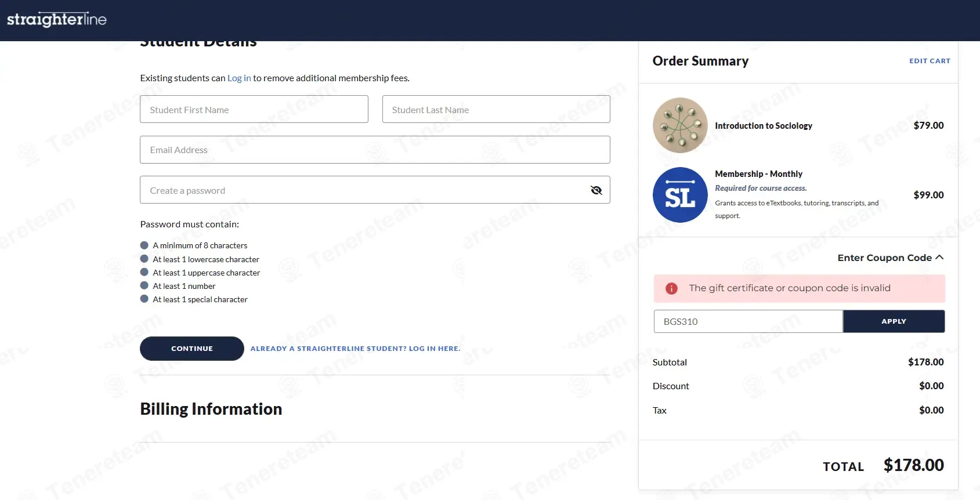Click the large TOTAL amount $178.00
Viewport: 980px width, 500px height.
point(913,465)
